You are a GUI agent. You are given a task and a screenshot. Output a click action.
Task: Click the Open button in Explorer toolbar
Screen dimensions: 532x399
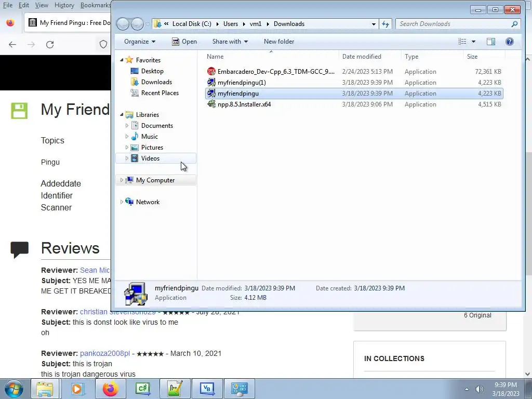pyautogui.click(x=184, y=42)
